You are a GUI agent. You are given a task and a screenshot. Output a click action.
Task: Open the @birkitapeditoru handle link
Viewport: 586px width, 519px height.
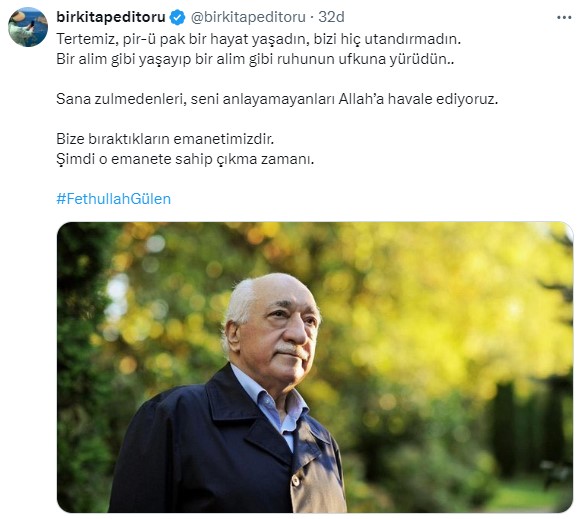coord(248,17)
